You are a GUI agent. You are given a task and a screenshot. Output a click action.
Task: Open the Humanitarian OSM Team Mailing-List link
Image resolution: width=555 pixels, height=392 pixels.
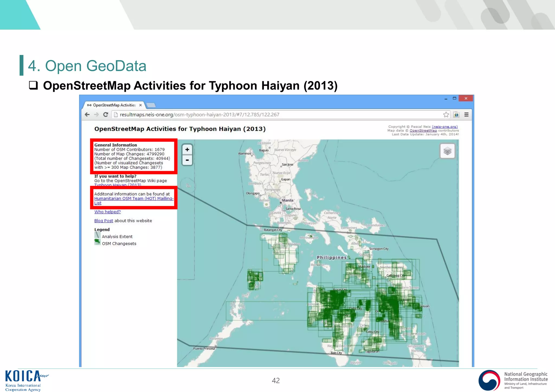pos(133,198)
